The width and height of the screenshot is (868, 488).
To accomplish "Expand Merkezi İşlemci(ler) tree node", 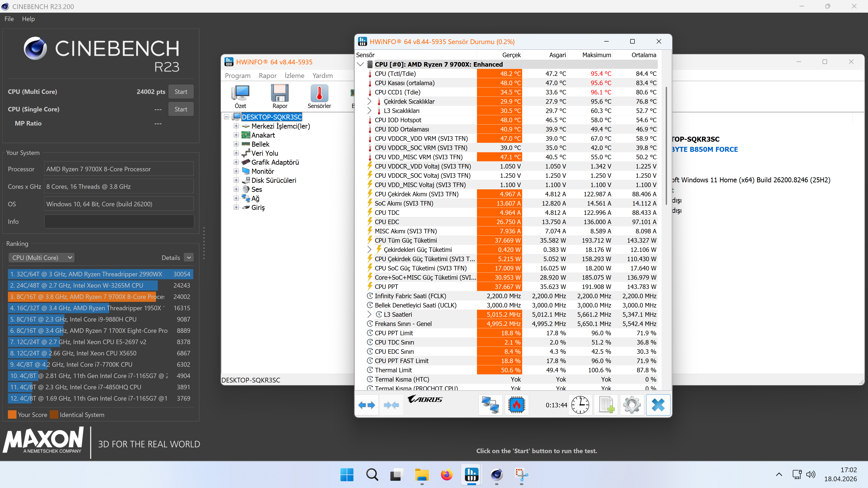I will click(236, 126).
